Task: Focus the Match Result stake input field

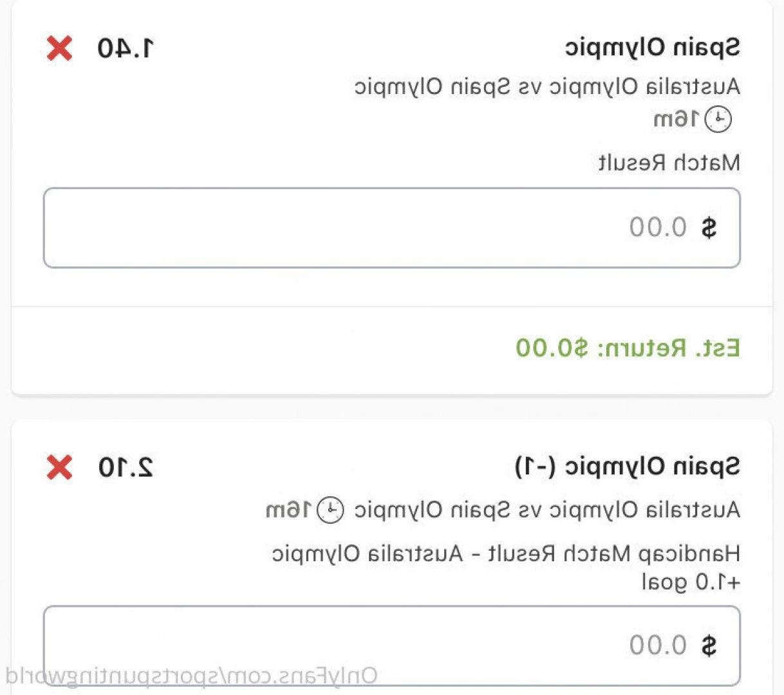Action: coord(392,228)
